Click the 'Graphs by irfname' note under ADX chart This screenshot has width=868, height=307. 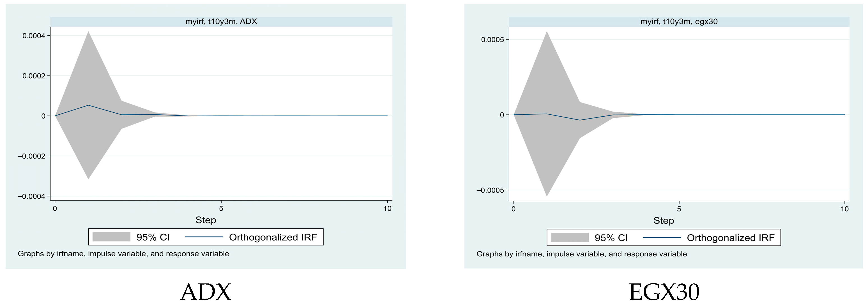[x=123, y=254]
